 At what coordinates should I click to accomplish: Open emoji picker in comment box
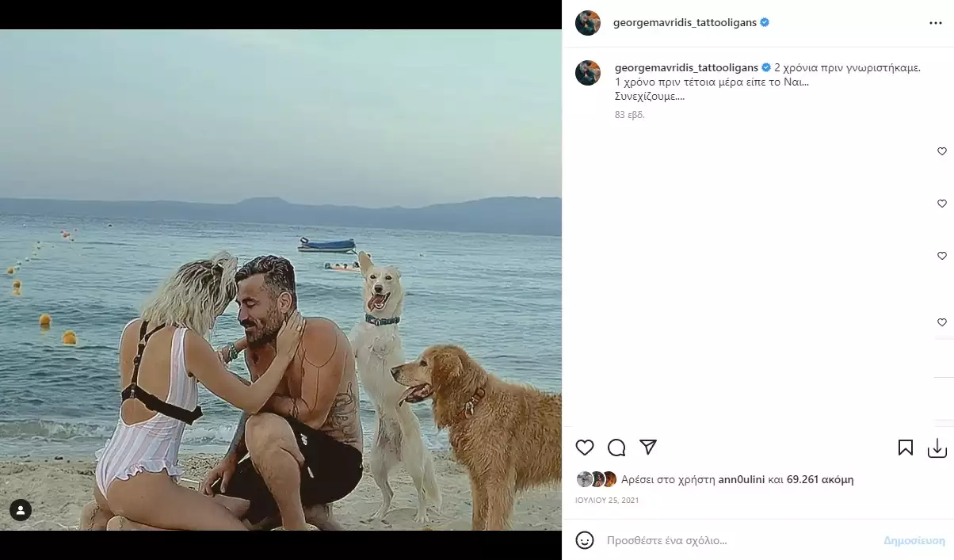click(585, 540)
